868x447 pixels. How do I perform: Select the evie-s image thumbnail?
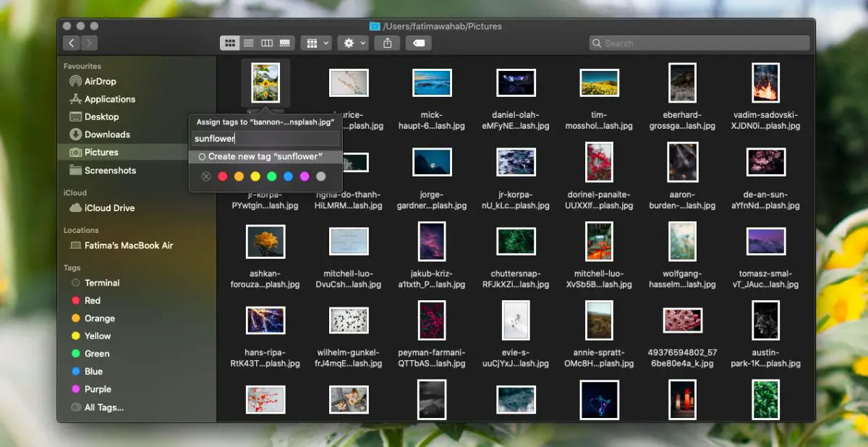click(x=516, y=320)
